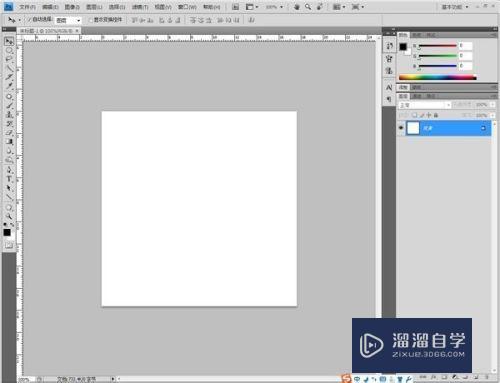The height and width of the screenshot is (383, 500).
Task: Pick a color from the spectrum ramp
Action: pos(438,78)
